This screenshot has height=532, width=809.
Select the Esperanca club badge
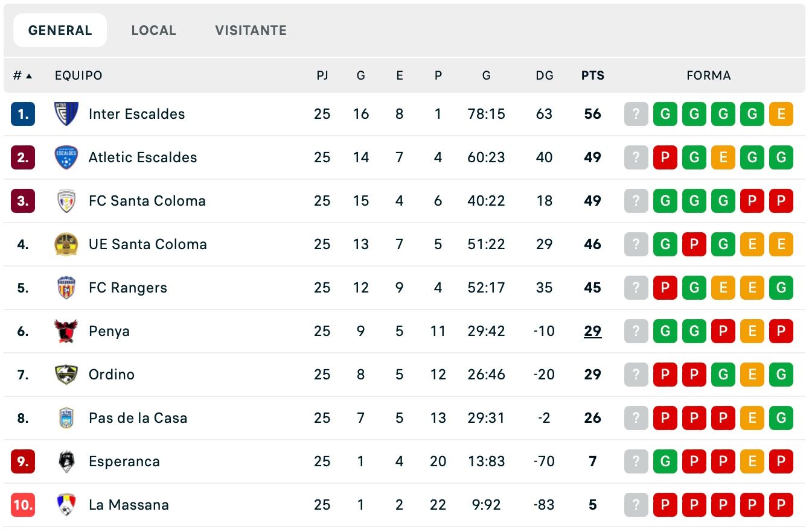click(x=66, y=461)
